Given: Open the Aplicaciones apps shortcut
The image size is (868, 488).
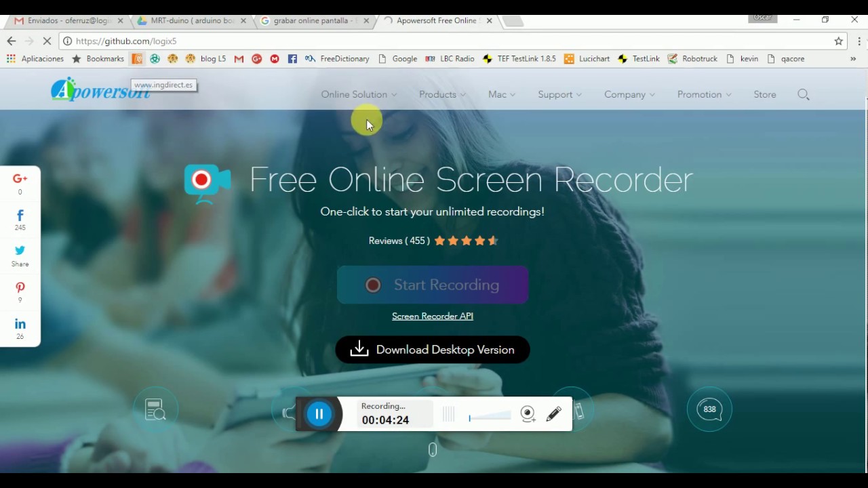Looking at the screenshot, I should (35, 59).
